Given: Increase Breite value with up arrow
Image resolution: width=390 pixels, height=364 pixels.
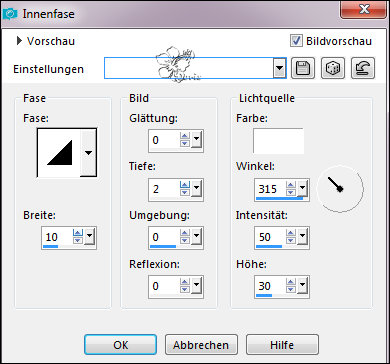Looking at the screenshot, I should [x=78, y=233].
